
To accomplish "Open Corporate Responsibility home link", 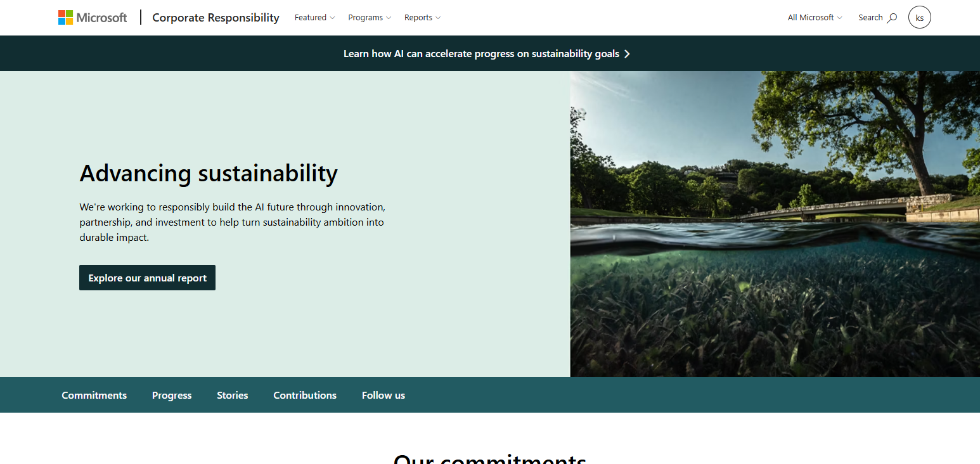I will [x=216, y=18].
